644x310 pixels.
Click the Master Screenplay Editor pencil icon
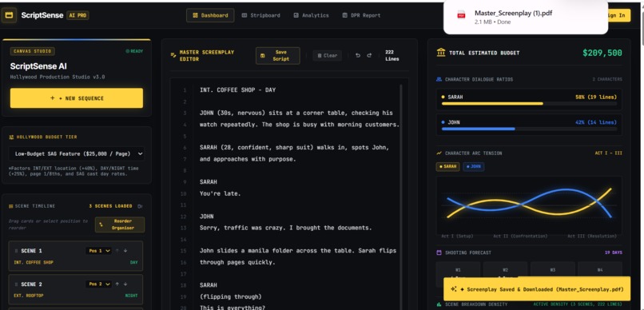[x=173, y=55]
